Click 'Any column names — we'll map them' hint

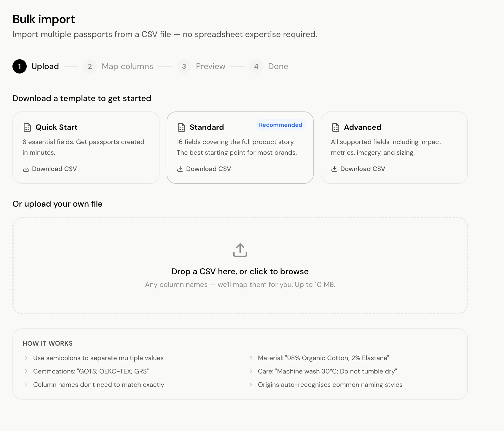click(240, 285)
